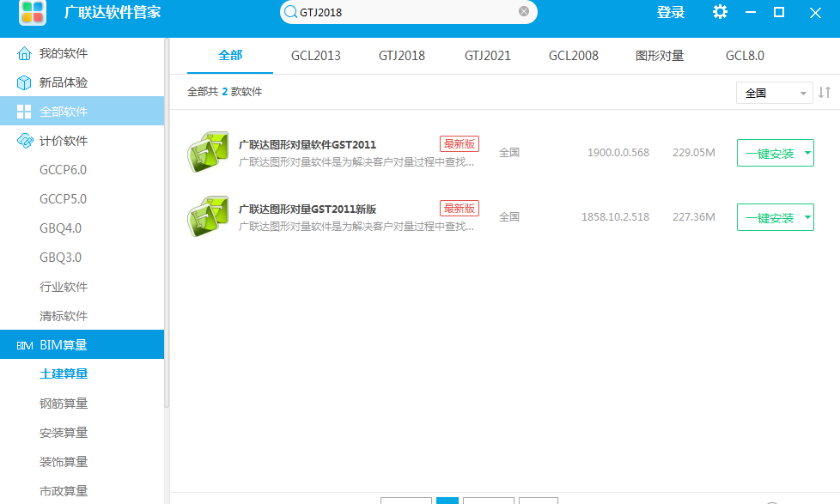Click the grid icon beside 全部软件
The width and height of the screenshot is (840, 504).
tap(24, 112)
